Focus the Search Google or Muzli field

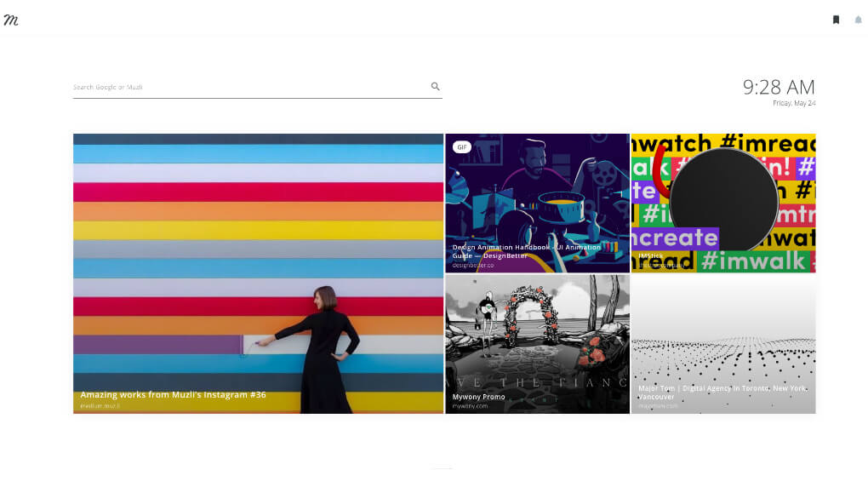pyautogui.click(x=247, y=87)
